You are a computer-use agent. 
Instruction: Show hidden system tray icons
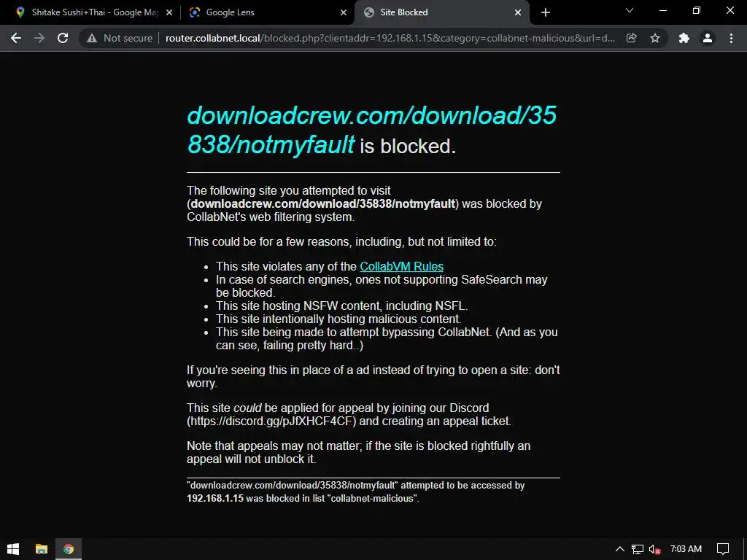pyautogui.click(x=620, y=549)
